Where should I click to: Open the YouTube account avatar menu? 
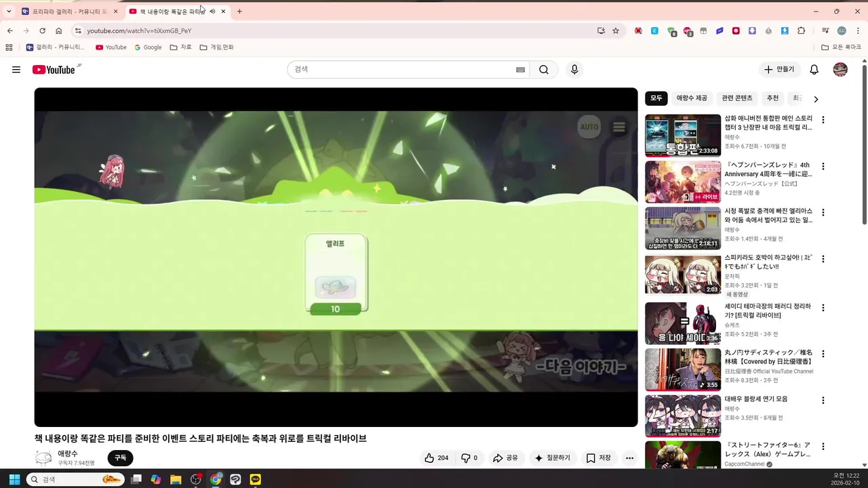pos(840,70)
